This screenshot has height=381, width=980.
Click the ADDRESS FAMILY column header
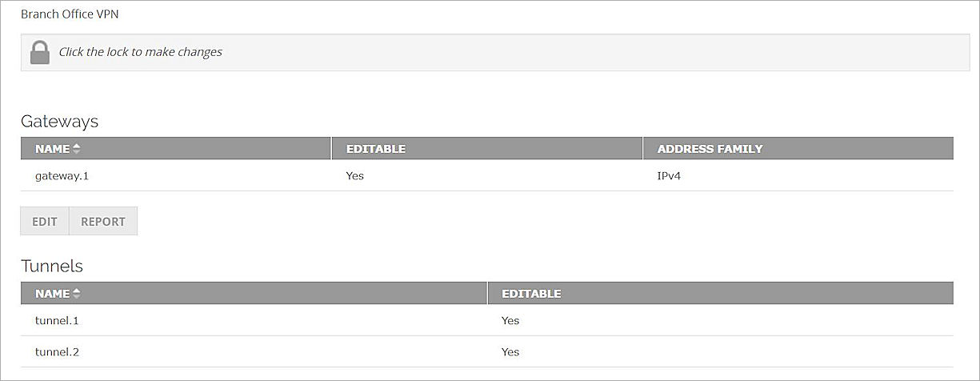(x=710, y=149)
